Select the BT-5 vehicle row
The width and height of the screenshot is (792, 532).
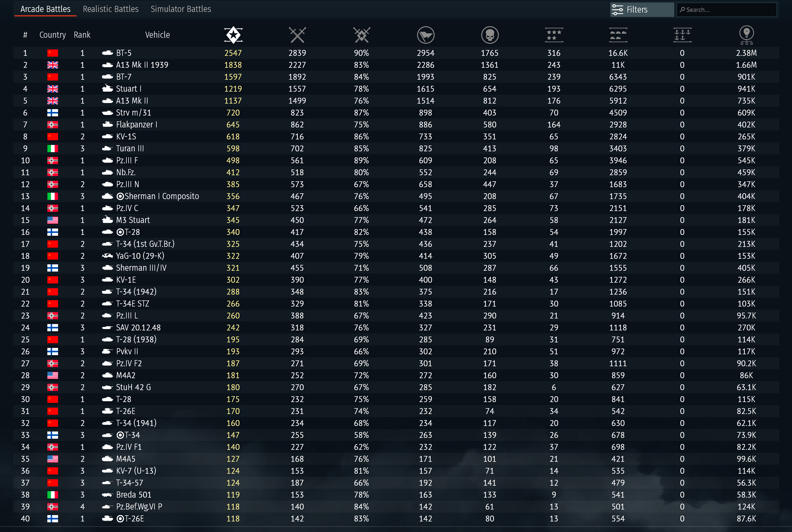coord(124,53)
